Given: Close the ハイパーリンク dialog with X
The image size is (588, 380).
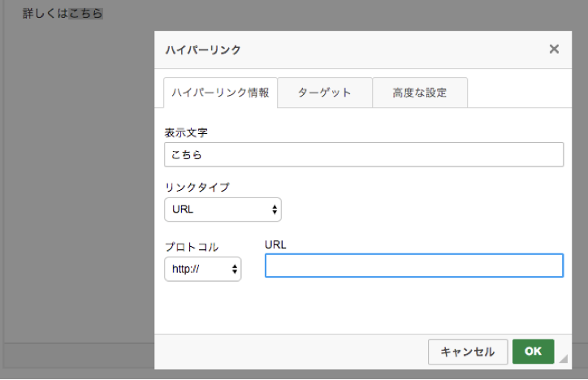Looking at the screenshot, I should [554, 50].
